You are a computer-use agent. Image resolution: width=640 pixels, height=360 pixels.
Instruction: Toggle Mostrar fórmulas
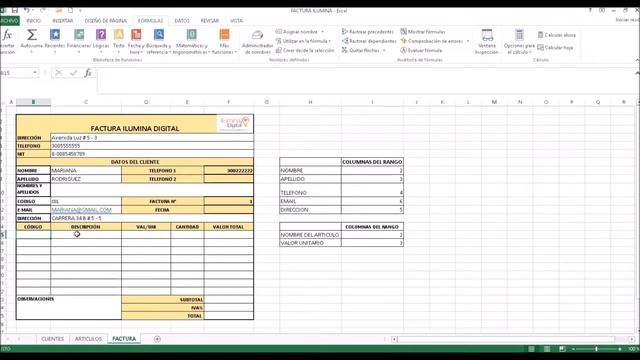[x=423, y=32]
